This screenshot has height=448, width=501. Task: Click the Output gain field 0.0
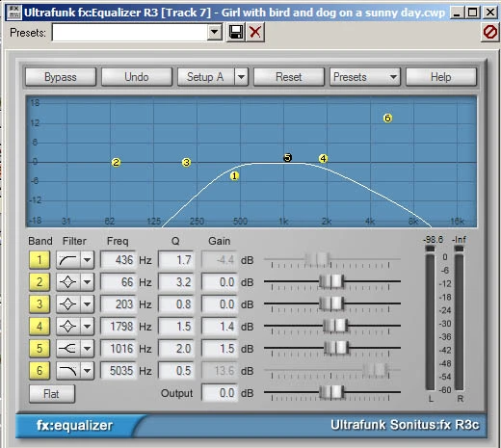click(x=220, y=393)
